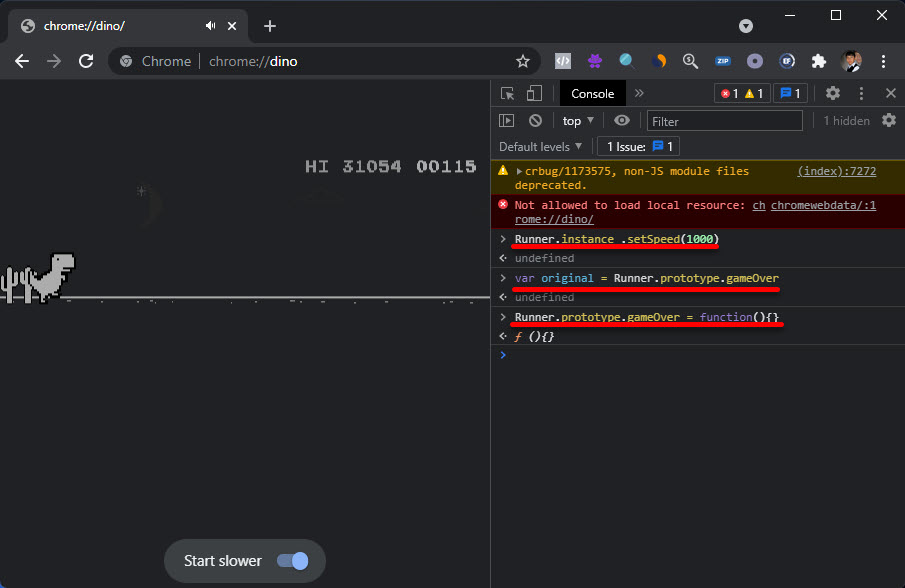
Task: Bookmark this page with the star
Action: tap(523, 61)
